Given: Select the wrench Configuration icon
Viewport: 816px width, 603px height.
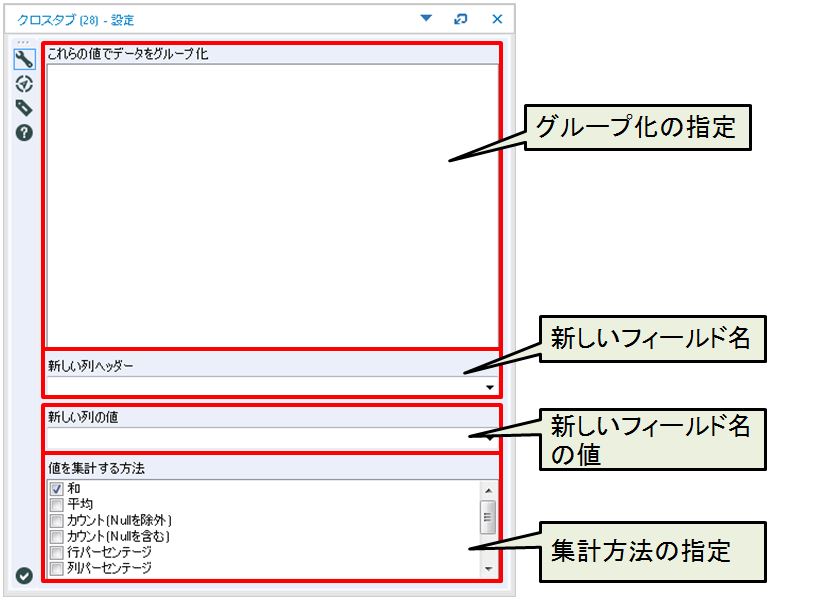Looking at the screenshot, I should [x=24, y=60].
